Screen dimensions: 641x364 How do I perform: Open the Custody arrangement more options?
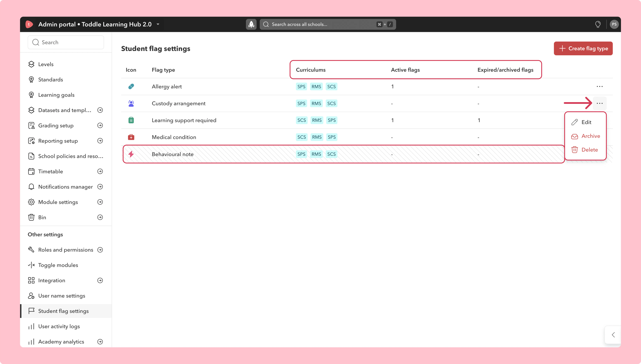click(599, 103)
